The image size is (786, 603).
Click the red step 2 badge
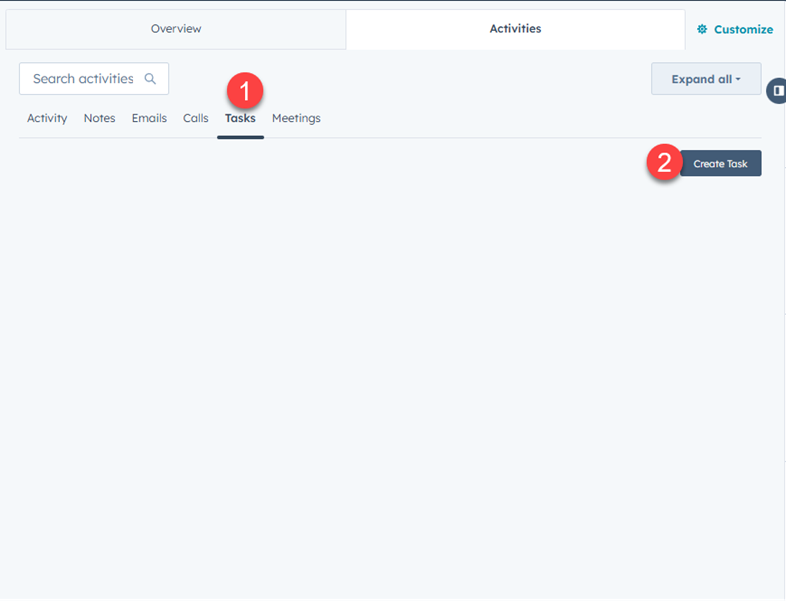664,163
